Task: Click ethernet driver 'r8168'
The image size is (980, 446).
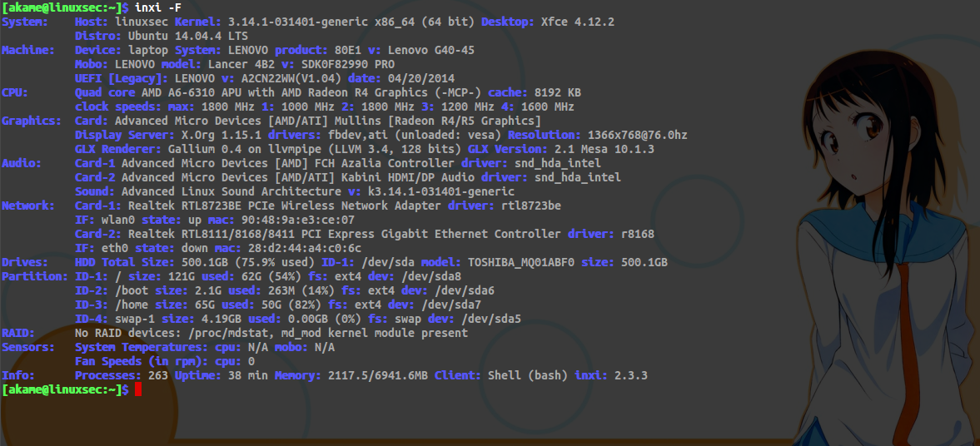Action: click(638, 235)
